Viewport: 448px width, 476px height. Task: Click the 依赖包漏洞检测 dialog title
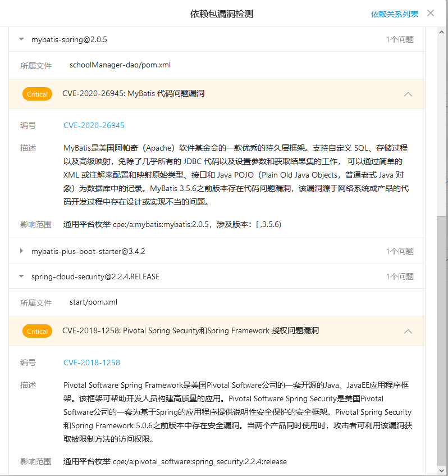coord(221,14)
